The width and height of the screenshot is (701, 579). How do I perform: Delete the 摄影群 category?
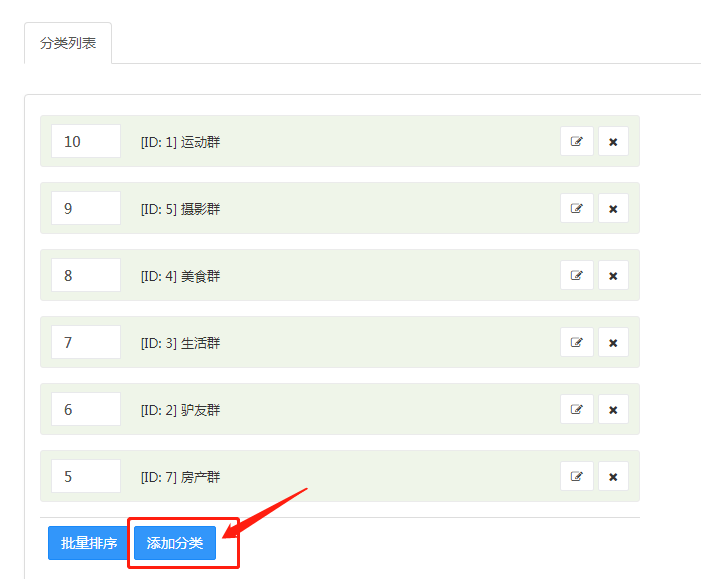click(x=613, y=208)
